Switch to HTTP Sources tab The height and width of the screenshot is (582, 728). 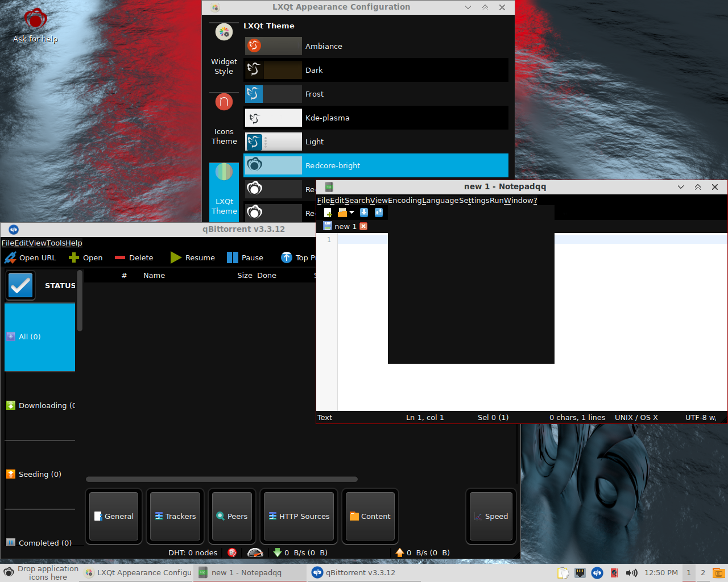[299, 516]
